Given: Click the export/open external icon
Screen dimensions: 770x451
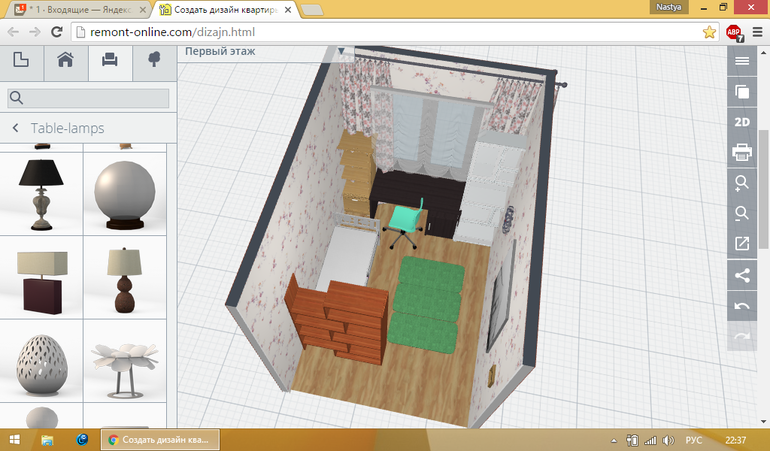Looking at the screenshot, I should [x=742, y=244].
